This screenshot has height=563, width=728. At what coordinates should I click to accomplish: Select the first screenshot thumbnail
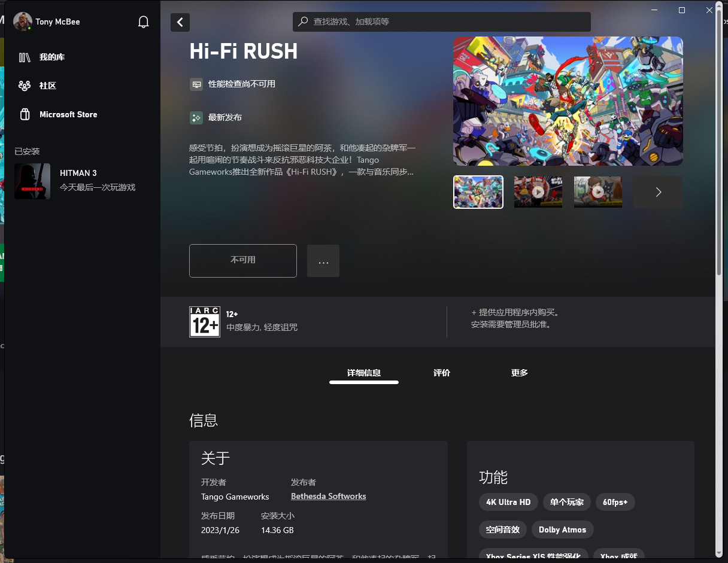(478, 192)
